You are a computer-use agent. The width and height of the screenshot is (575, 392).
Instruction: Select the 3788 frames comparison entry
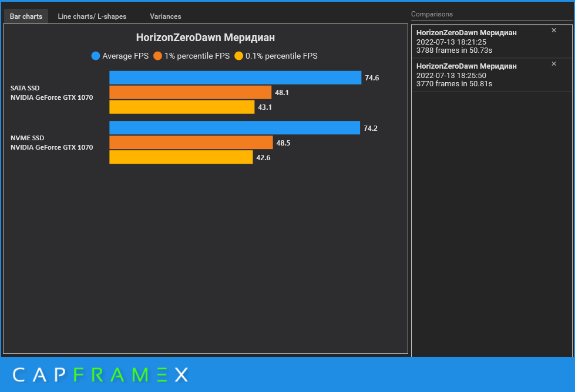point(492,42)
